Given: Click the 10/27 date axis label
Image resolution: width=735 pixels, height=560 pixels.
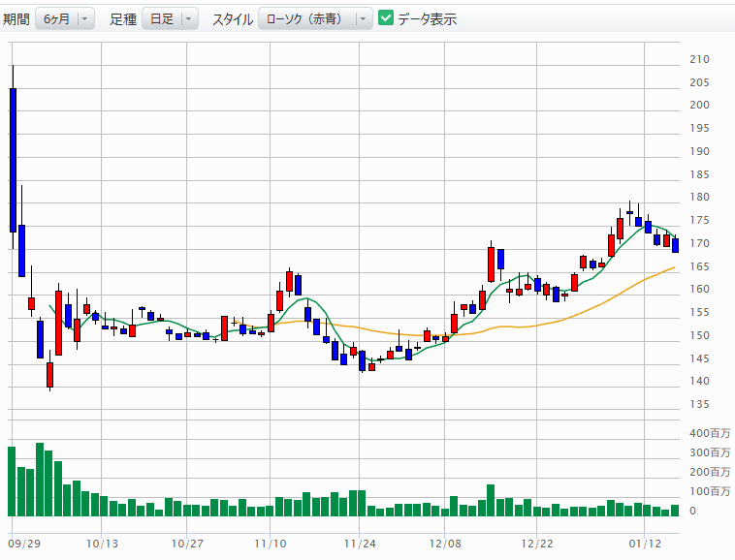Looking at the screenshot, I should pos(186,544).
